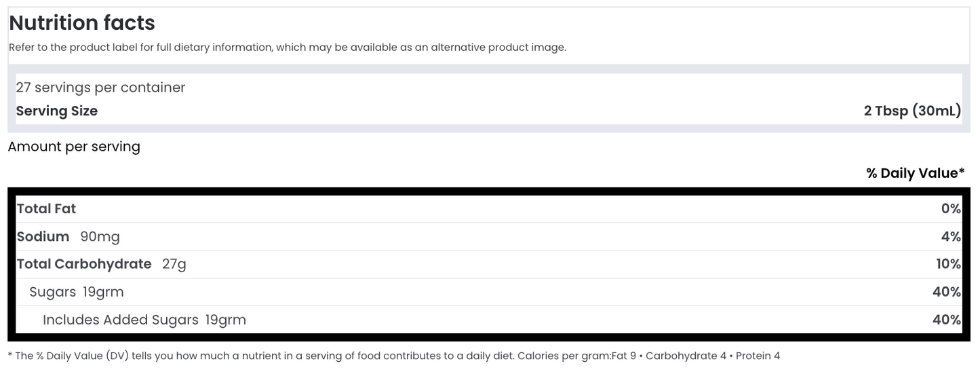
Task: Select the product label reference text
Action: [288, 48]
